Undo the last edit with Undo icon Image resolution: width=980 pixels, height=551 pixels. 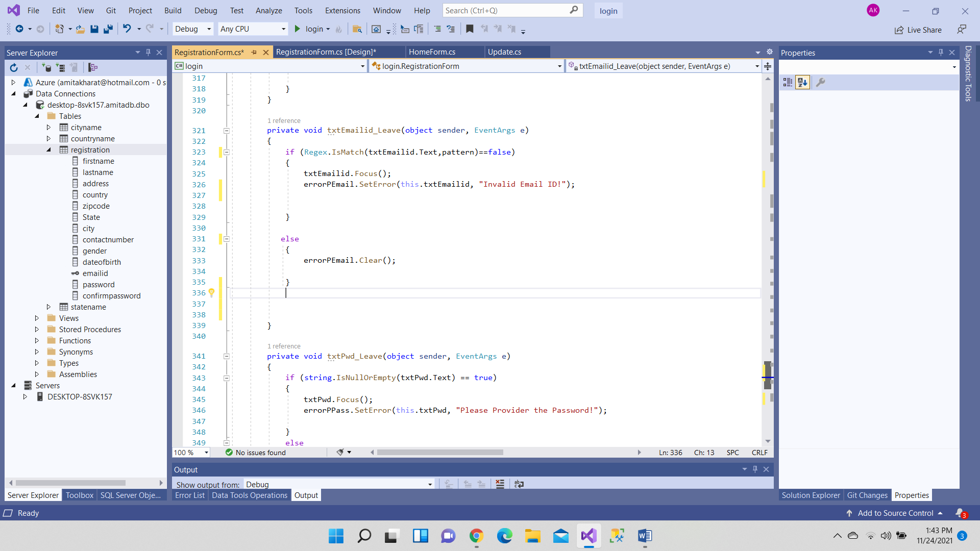pyautogui.click(x=127, y=29)
